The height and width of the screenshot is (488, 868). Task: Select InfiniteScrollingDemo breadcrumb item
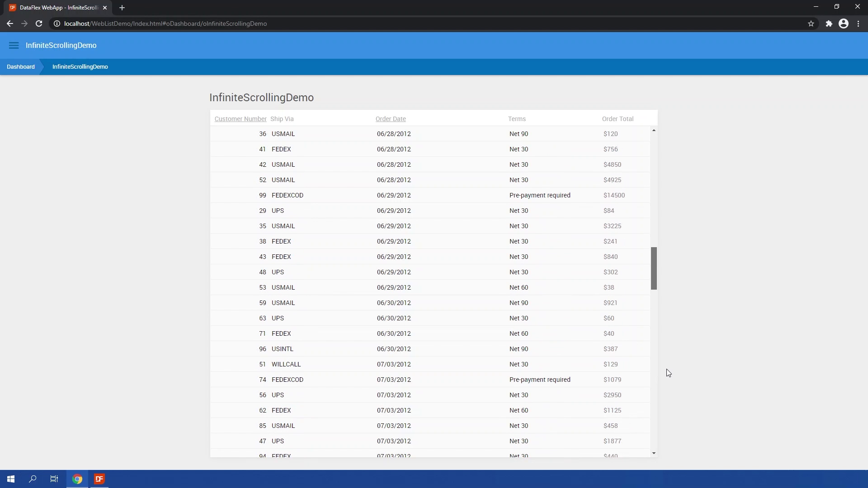[x=80, y=66]
